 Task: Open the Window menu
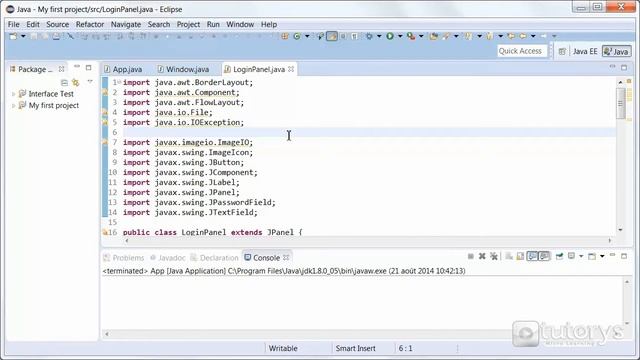(x=240, y=24)
